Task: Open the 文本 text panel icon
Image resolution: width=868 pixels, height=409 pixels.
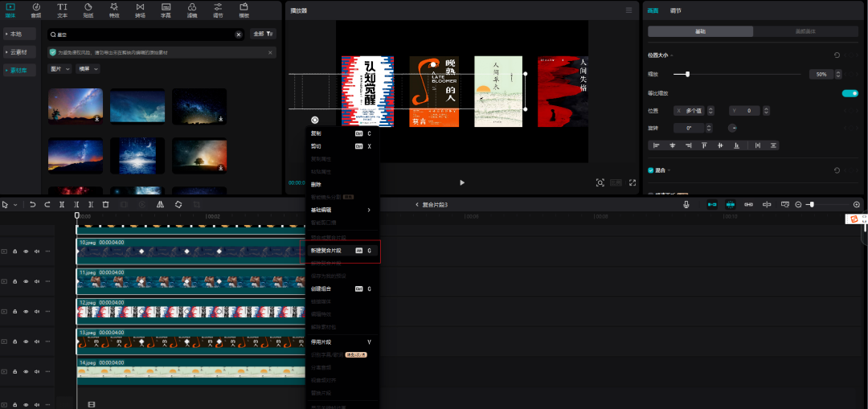Action: (x=62, y=10)
